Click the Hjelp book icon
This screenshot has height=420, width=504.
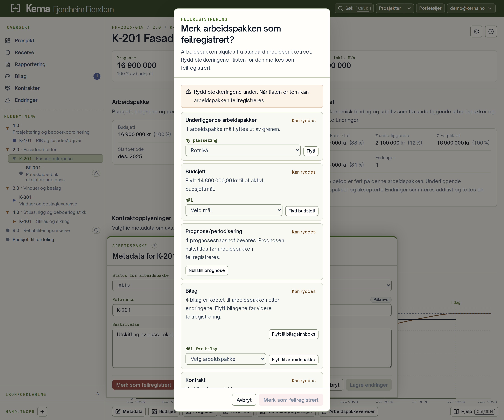(456, 412)
